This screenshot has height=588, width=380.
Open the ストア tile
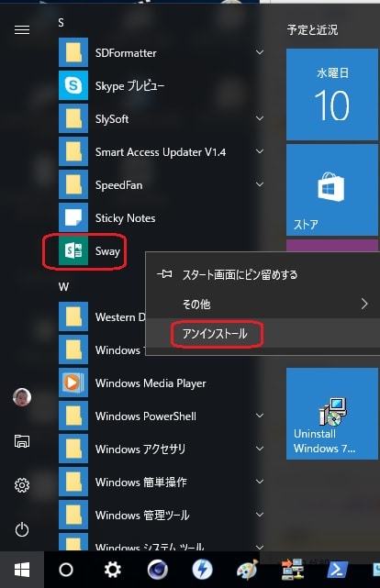[x=332, y=190]
